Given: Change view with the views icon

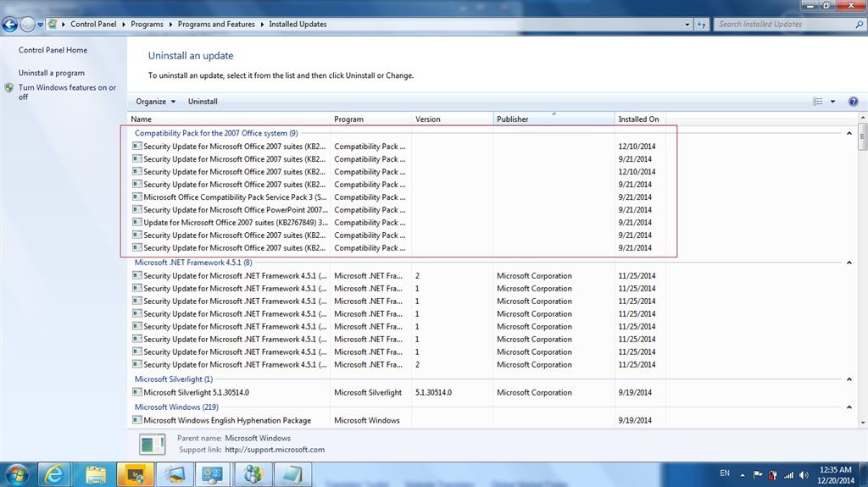Looking at the screenshot, I should [x=818, y=102].
